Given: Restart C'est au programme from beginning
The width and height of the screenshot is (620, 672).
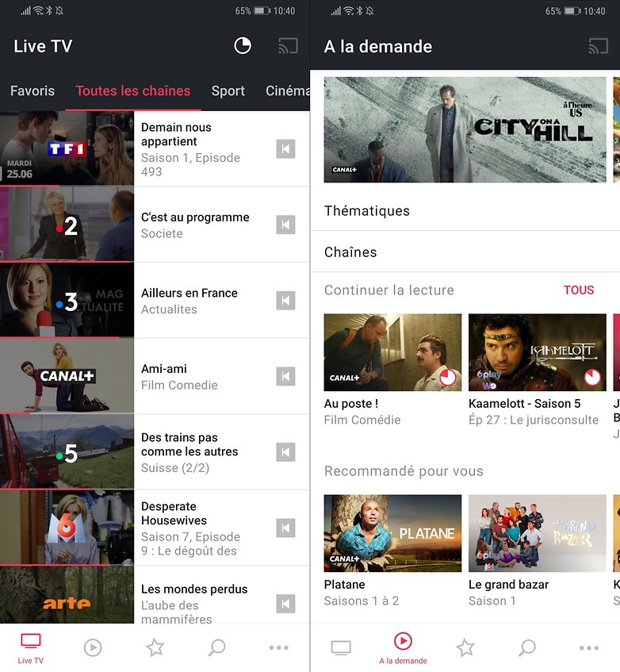Looking at the screenshot, I should click(x=285, y=225).
